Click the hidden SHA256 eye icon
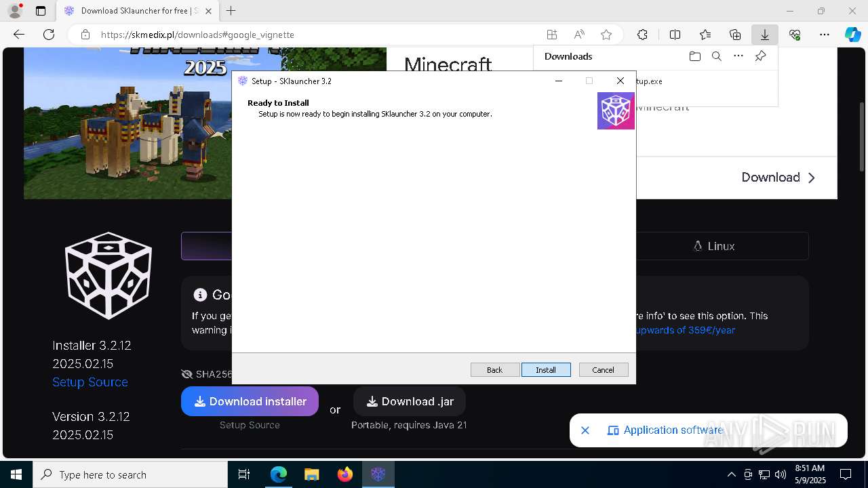The height and width of the screenshot is (488, 868). pos(187,374)
